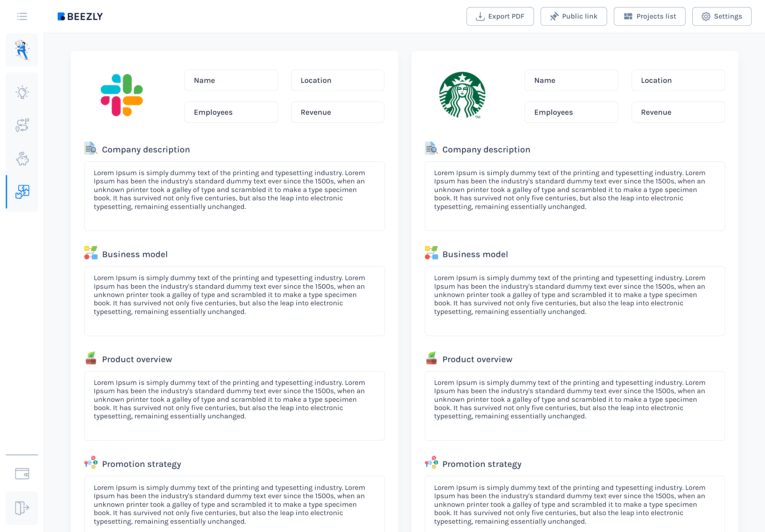Image resolution: width=765 pixels, height=532 pixels.
Task: Click the Employees field on the Slack card
Action: tap(231, 112)
